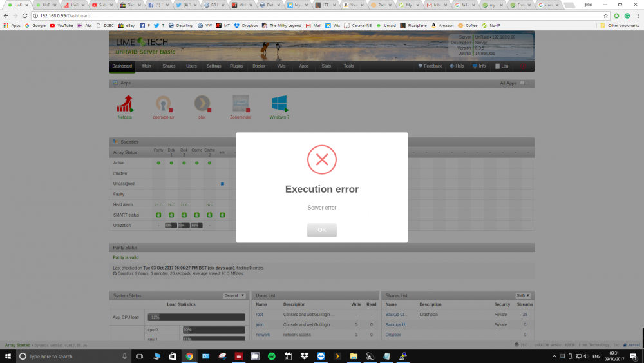Click the address bar showing 192.168.0.99/Dashboard
Image resolution: width=644 pixels, height=363 pixels.
tap(316, 15)
